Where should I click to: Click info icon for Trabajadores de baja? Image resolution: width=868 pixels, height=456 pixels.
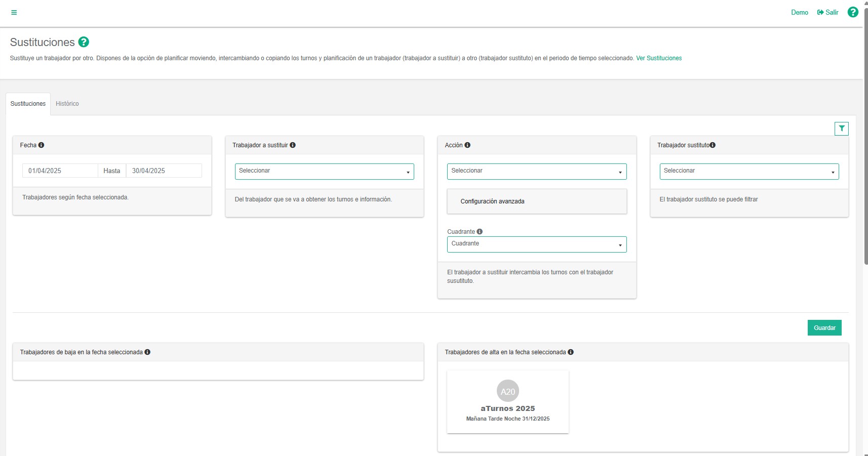(147, 352)
